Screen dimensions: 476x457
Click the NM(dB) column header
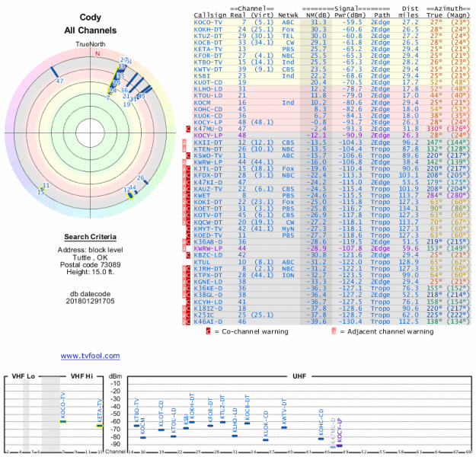pos(316,15)
